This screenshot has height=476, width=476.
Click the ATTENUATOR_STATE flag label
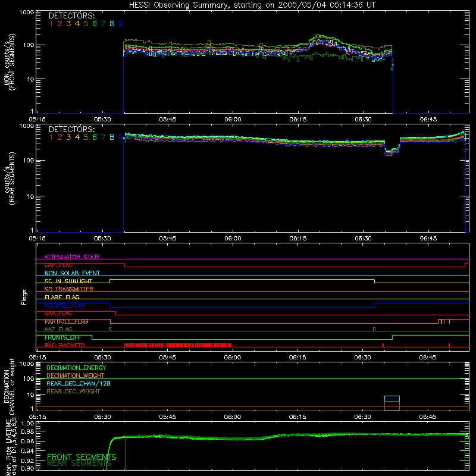point(72,257)
